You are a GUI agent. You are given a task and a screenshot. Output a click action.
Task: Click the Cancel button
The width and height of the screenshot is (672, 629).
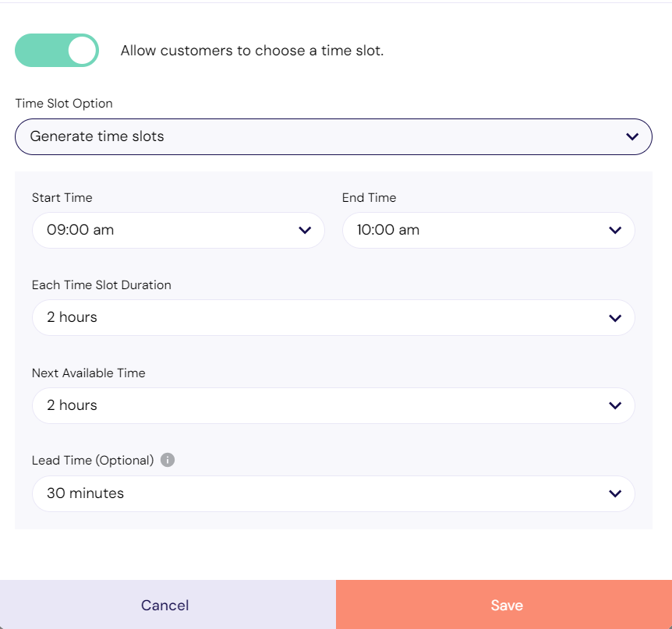pyautogui.click(x=168, y=605)
